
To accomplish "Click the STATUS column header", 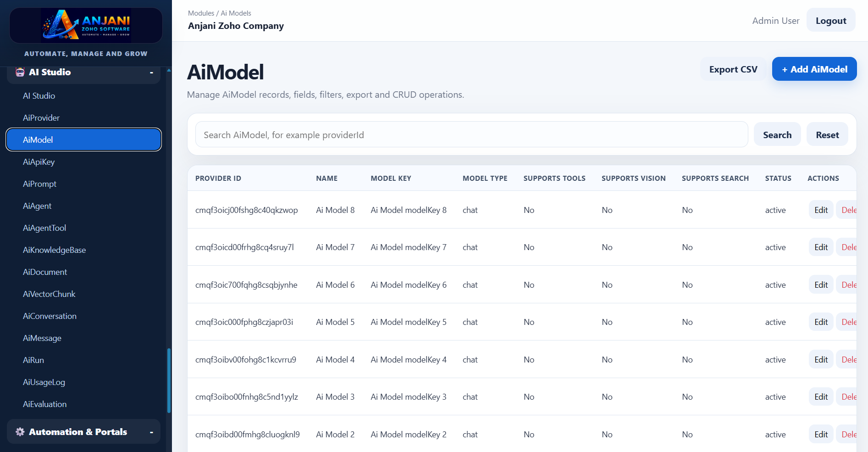I will (x=778, y=178).
